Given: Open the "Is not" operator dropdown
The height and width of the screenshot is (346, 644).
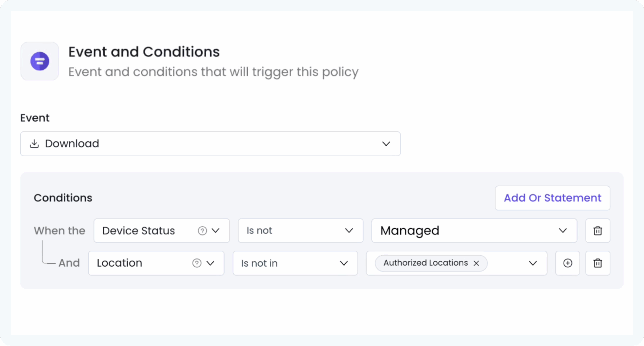Looking at the screenshot, I should point(349,231).
